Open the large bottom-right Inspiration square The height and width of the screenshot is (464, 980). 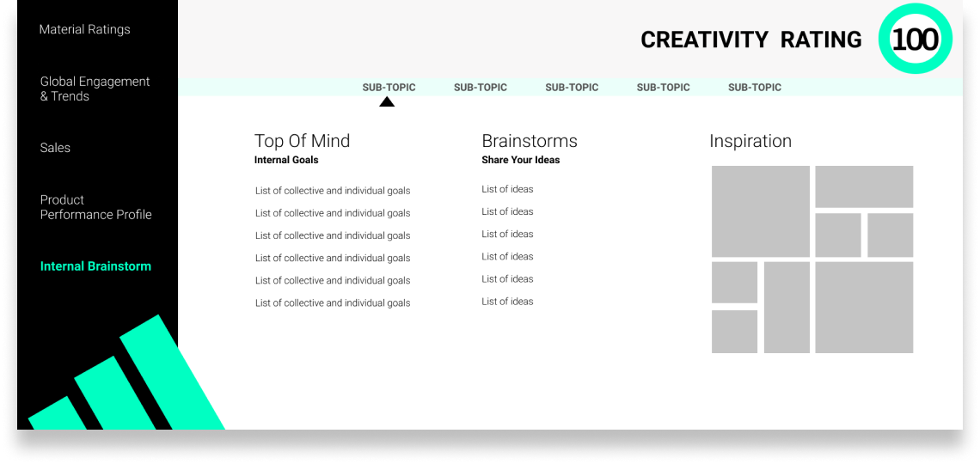pos(864,308)
